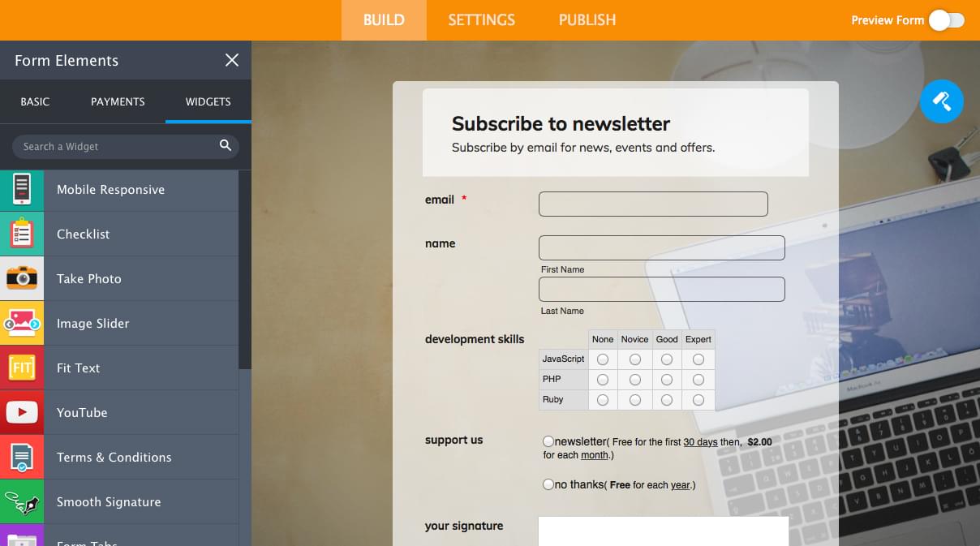Toggle the Preview Form switch

point(946,20)
